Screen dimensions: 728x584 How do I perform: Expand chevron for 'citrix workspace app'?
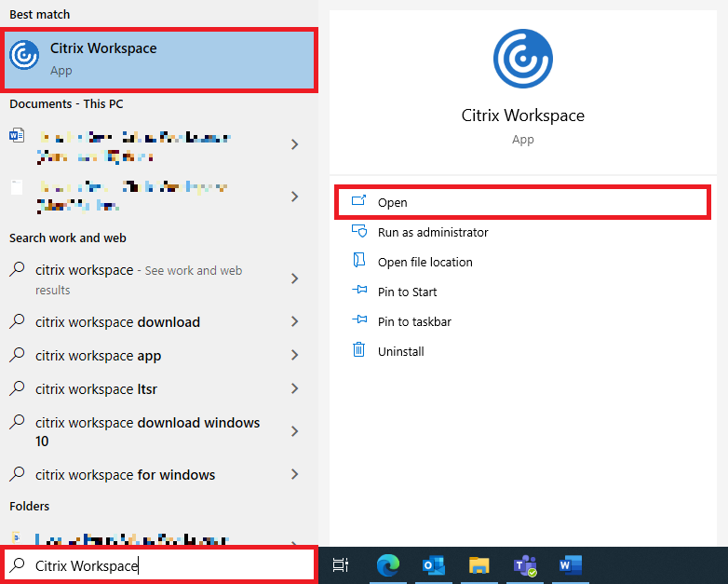[x=294, y=355]
